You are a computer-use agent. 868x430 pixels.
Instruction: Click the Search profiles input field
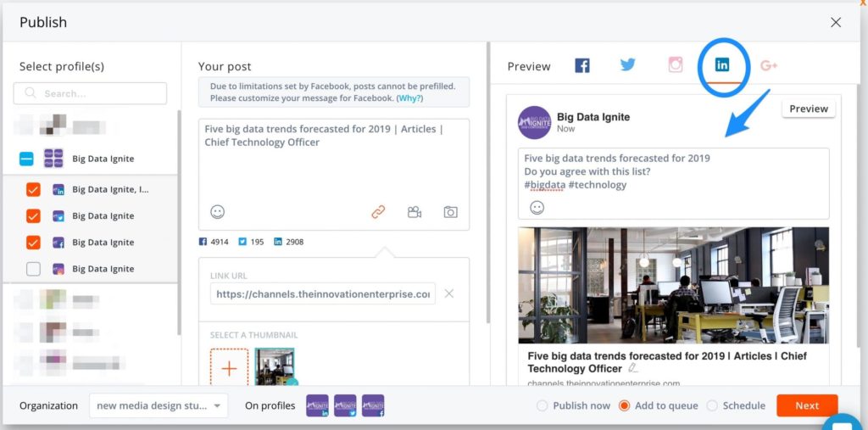point(90,93)
